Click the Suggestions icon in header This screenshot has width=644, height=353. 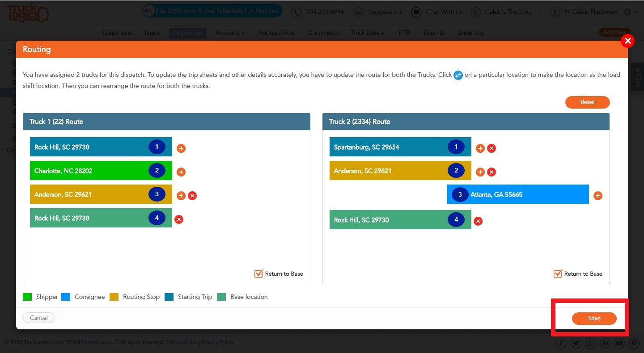click(x=359, y=13)
